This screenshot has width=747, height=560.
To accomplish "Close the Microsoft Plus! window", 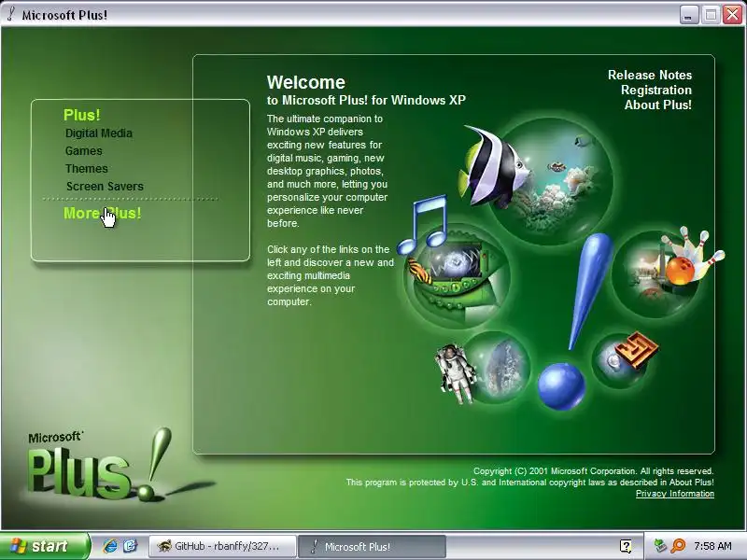I will pyautogui.click(x=732, y=15).
